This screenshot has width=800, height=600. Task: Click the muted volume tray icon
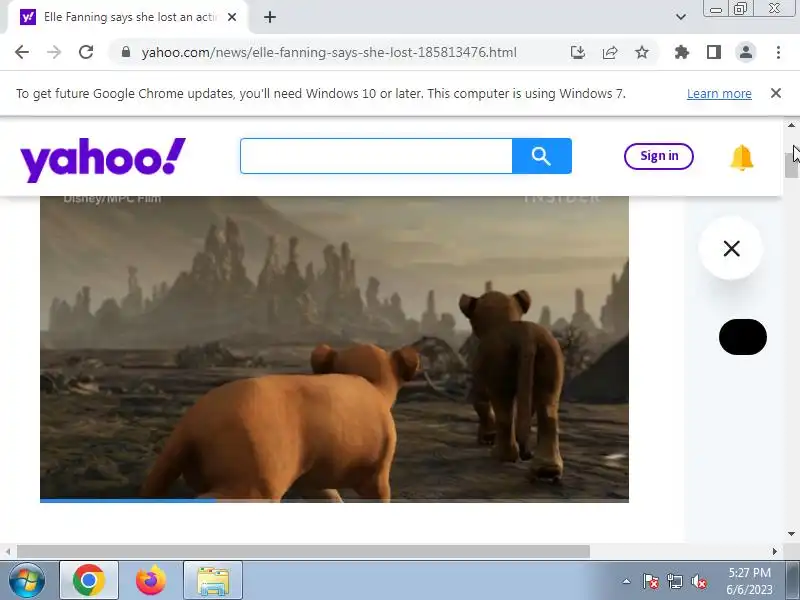[x=698, y=581]
